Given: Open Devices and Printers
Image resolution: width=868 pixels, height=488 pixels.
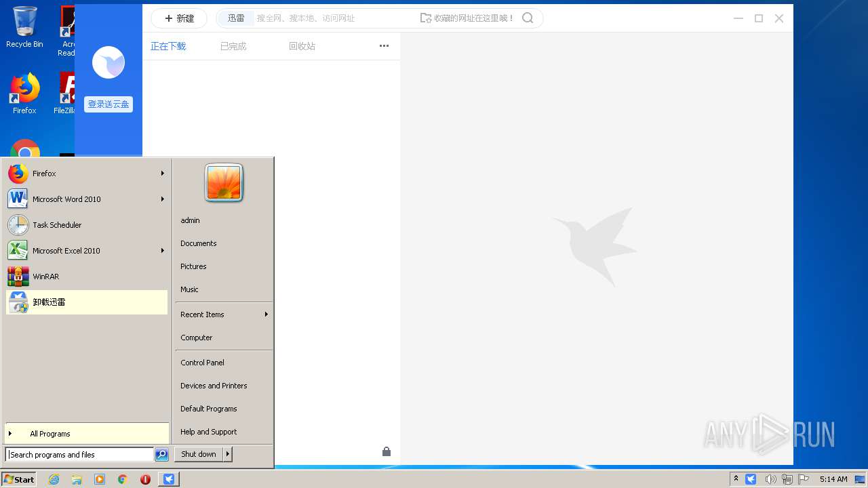Looking at the screenshot, I should coord(224,386).
